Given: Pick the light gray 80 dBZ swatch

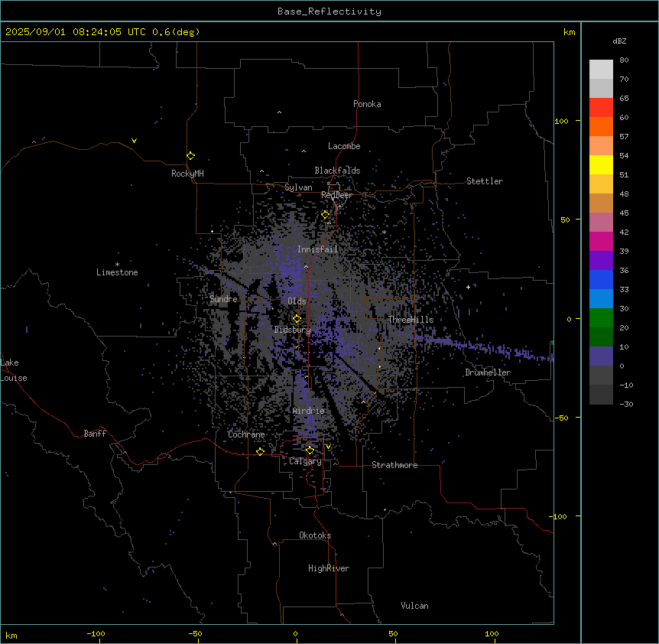Looking at the screenshot, I should tap(601, 70).
